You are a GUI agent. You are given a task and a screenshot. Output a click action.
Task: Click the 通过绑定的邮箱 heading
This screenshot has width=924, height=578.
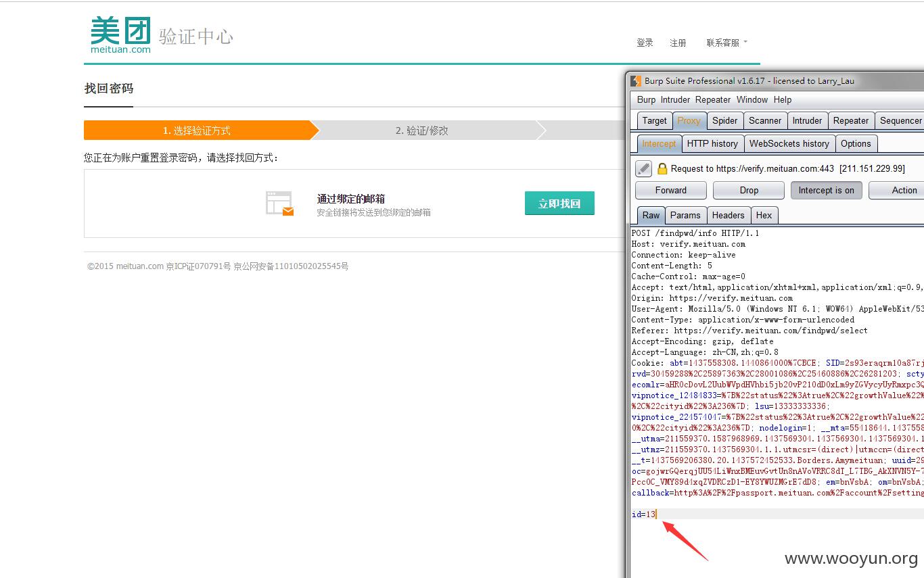click(x=351, y=199)
